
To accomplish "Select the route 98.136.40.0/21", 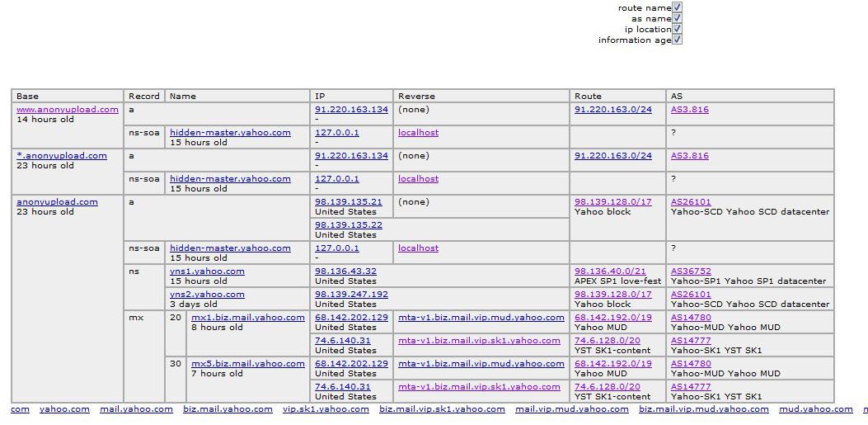I will tap(610, 272).
